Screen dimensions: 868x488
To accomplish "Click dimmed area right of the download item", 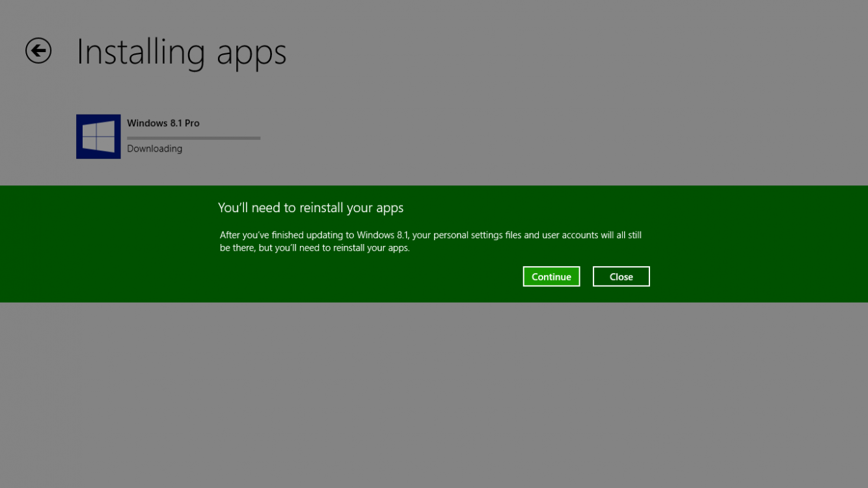I will [x=521, y=137].
